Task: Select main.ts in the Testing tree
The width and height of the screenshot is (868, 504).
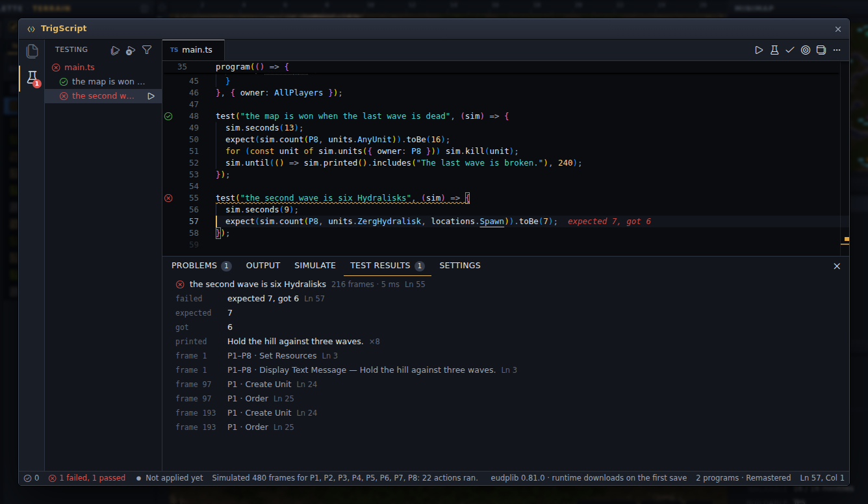Action: (103, 68)
